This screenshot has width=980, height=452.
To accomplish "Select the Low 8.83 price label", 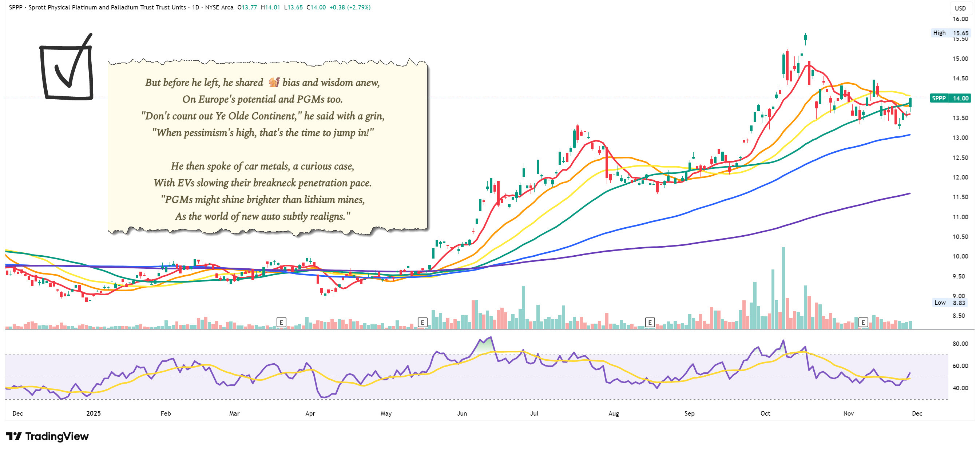I will click(950, 303).
